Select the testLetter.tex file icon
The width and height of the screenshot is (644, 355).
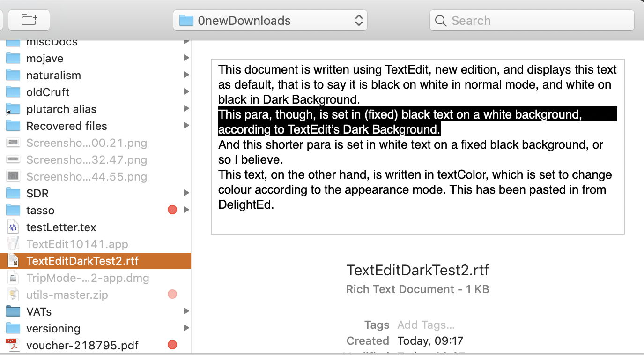tap(13, 227)
